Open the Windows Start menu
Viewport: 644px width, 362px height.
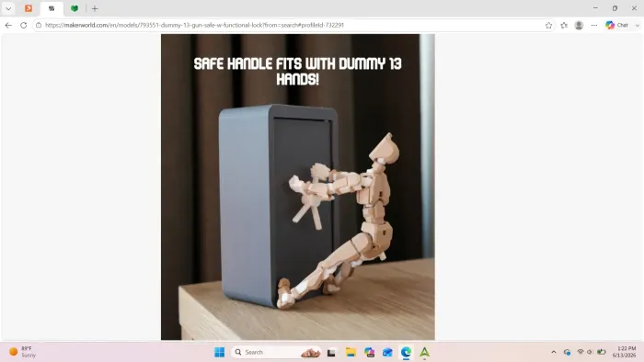click(219, 352)
